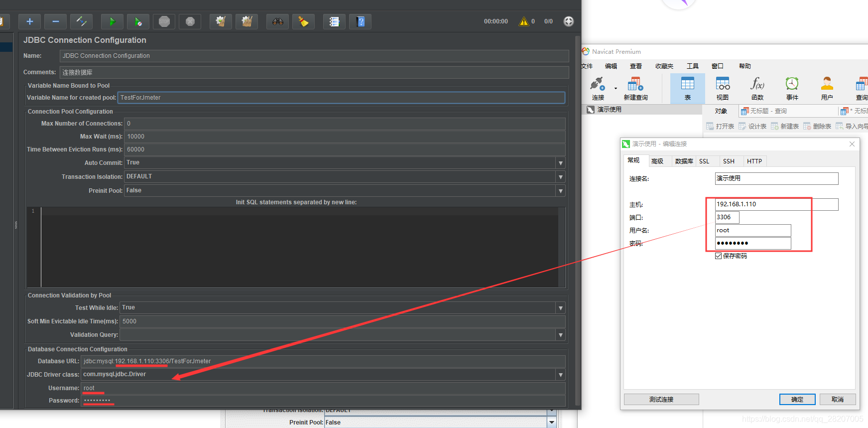
Task: Click the Init SQL statements editor area
Action: click(299, 248)
